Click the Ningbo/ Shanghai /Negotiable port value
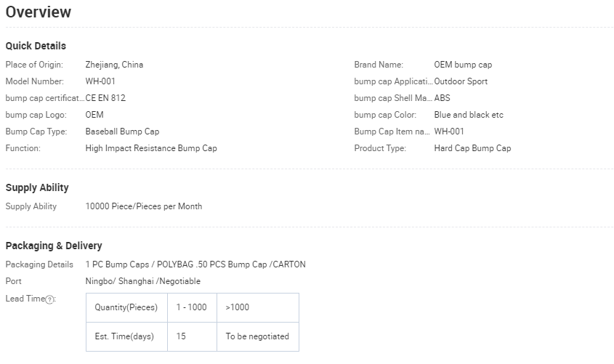 [143, 281]
